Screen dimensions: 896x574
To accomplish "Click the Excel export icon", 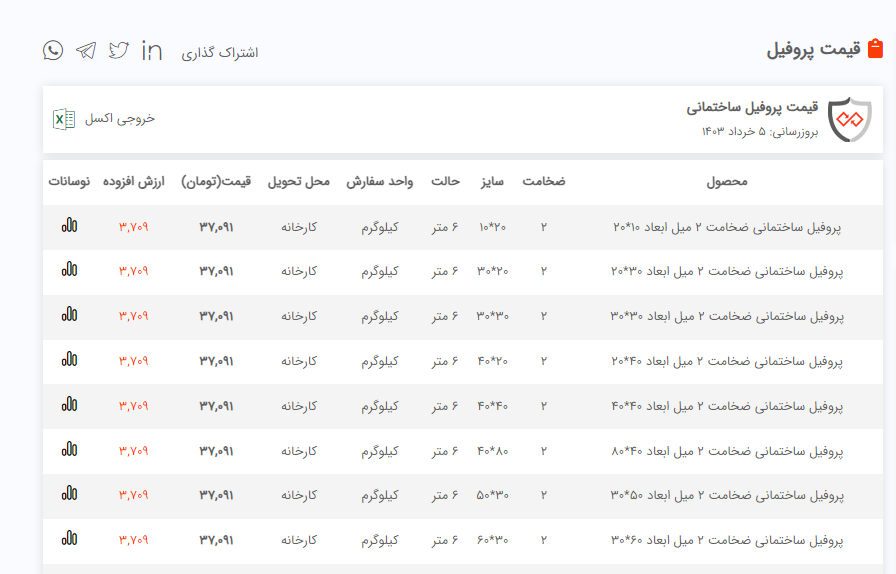I will click(64, 119).
